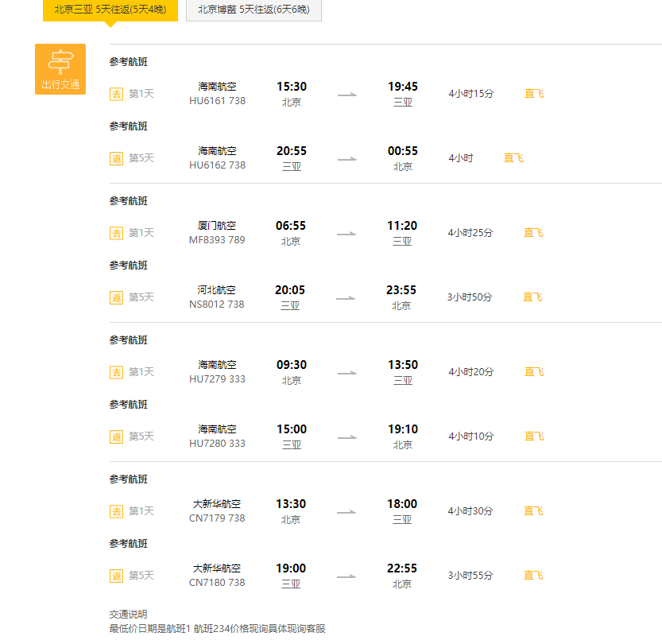The height and width of the screenshot is (644, 662).
Task: Click the 返 icon for flight CN7180
Action: point(116,576)
